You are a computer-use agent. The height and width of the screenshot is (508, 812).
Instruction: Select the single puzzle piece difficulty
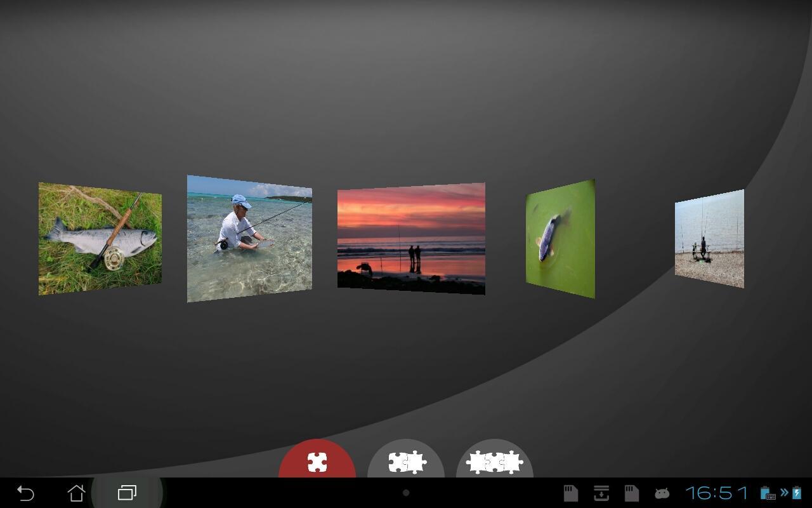317,461
